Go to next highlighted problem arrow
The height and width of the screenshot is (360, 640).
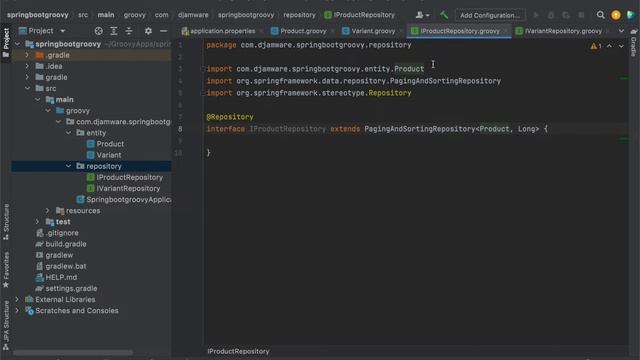[621, 46]
